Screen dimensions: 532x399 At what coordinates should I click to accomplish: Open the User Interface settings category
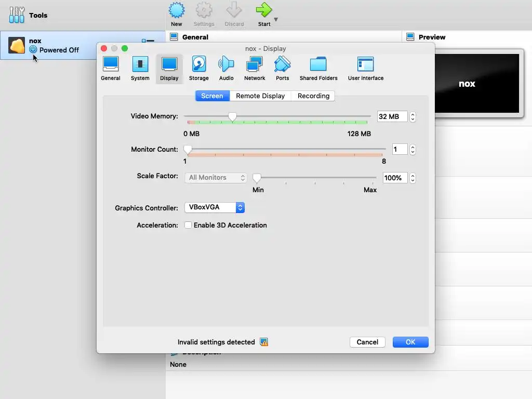[365, 68]
